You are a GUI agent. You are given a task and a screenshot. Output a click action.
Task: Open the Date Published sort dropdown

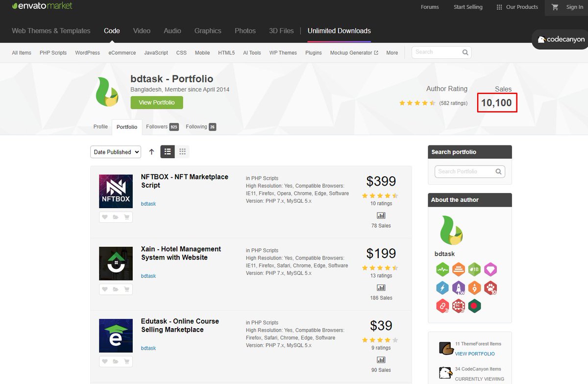(x=116, y=152)
